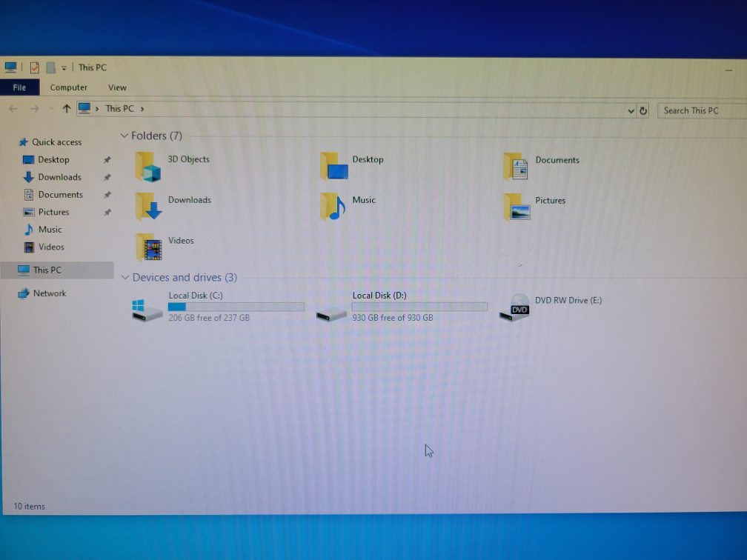Select the Local Disk (C:) drive icon
The image size is (747, 560).
coord(147,310)
